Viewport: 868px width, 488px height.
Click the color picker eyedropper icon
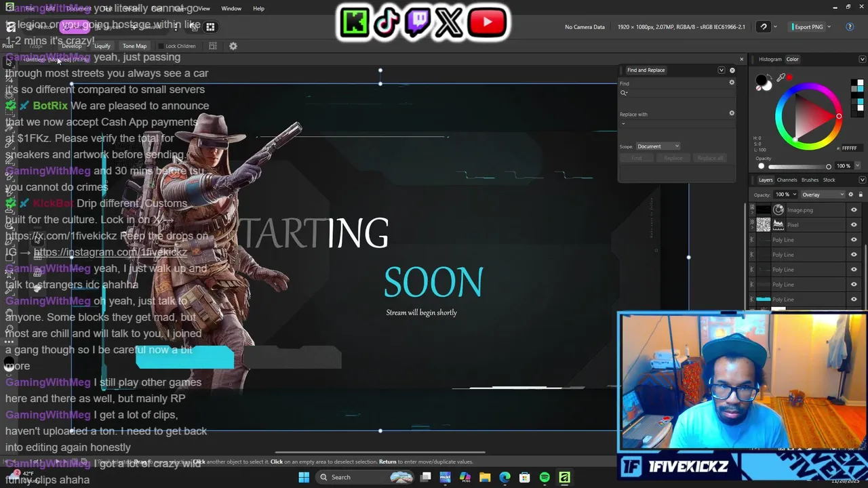point(781,78)
